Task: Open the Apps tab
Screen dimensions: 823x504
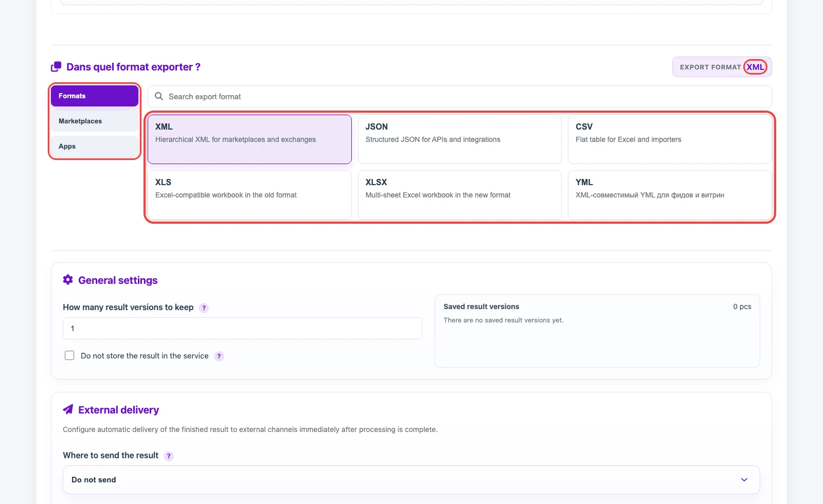Action: click(95, 147)
